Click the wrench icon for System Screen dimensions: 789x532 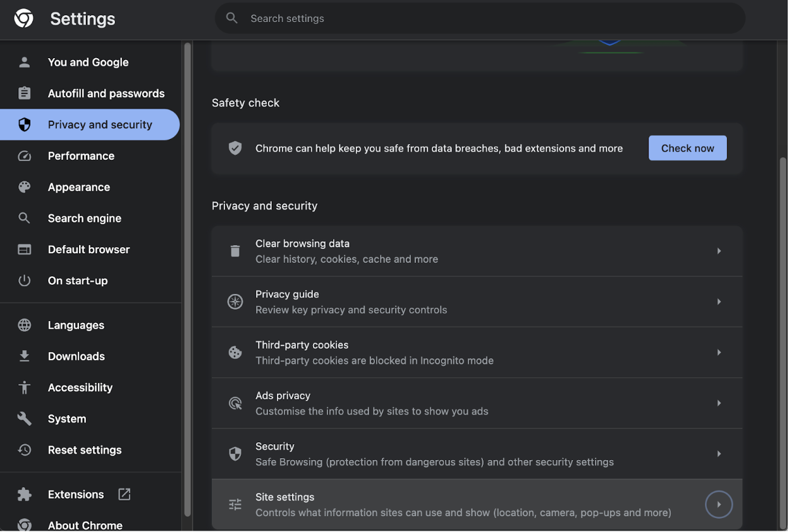24,418
